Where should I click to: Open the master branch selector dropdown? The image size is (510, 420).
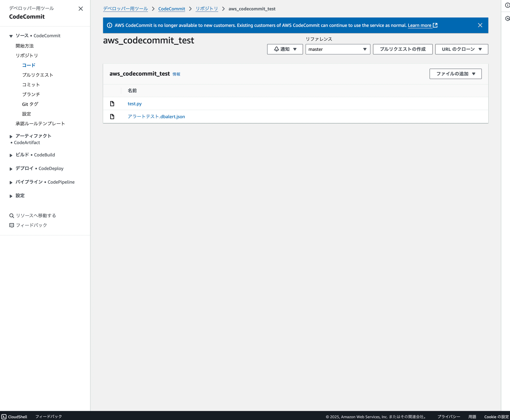click(338, 49)
